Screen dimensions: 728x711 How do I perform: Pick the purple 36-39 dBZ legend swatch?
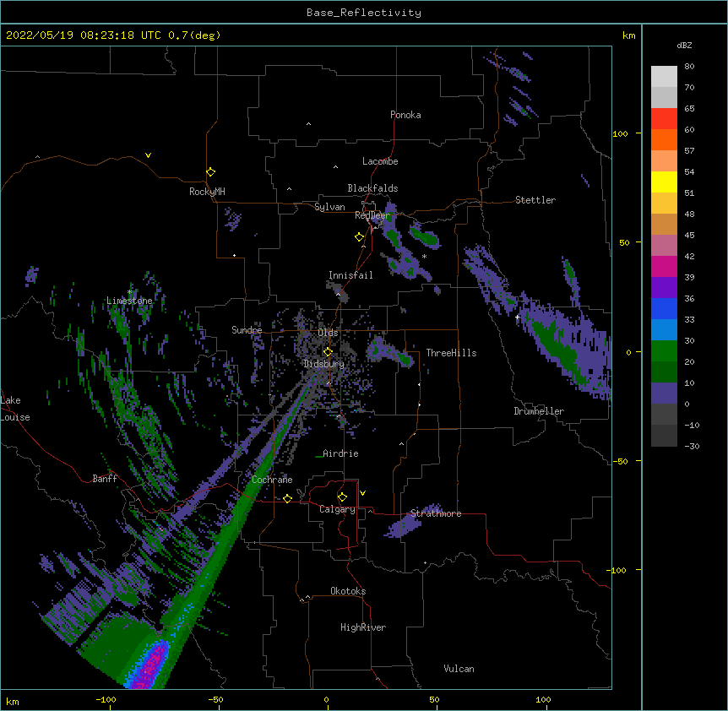(664, 287)
